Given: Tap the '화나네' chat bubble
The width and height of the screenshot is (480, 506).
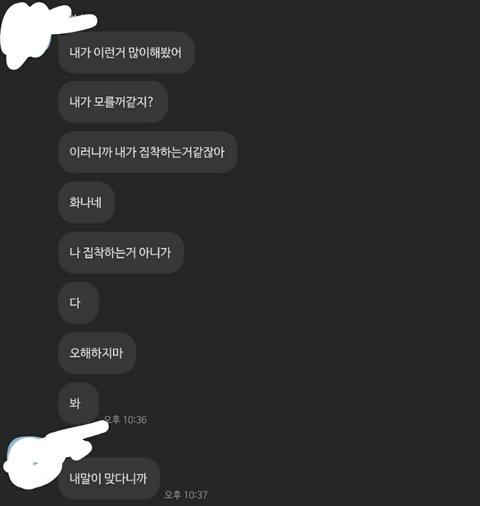Looking at the screenshot, I should point(86,202).
